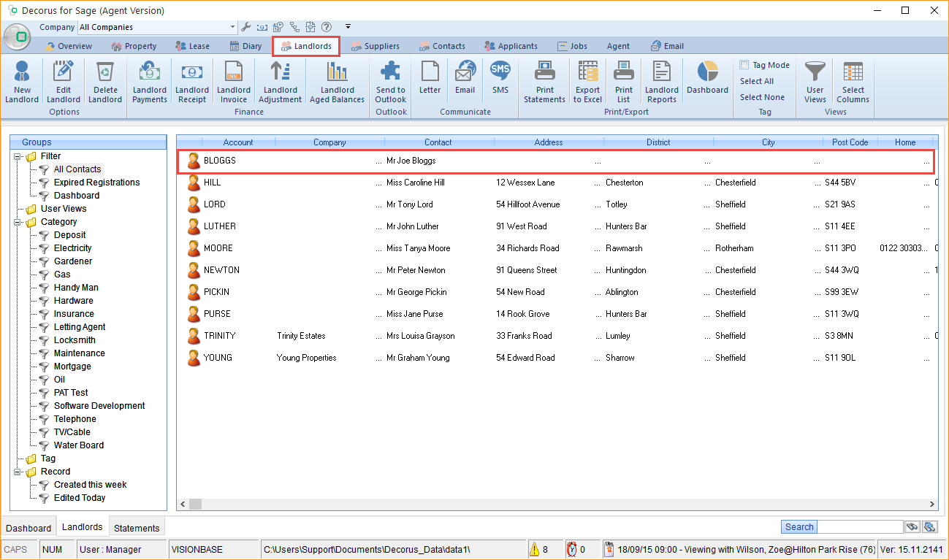Click the Search button
This screenshot has height=560, width=949.
tap(799, 527)
